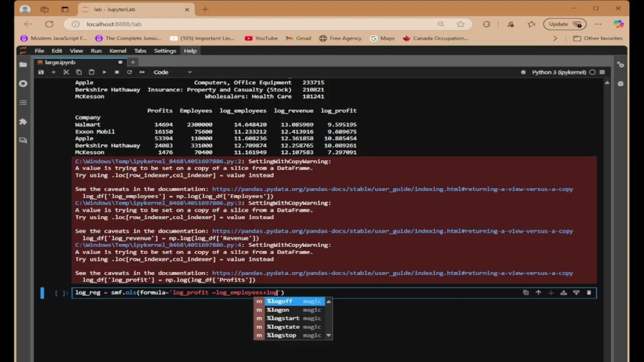This screenshot has height=362, width=644.
Task: Show more bookmarks with the chevron
Action: point(555,38)
